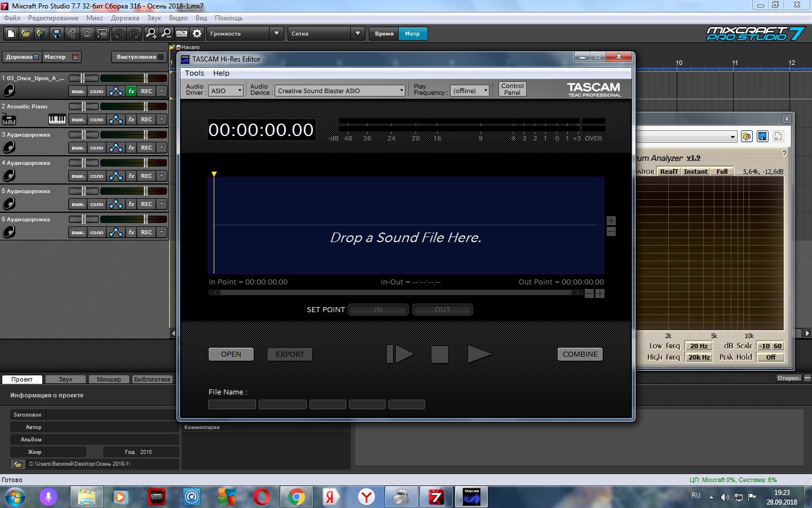Click the EXPORT button
The height and width of the screenshot is (508, 812).
[290, 354]
